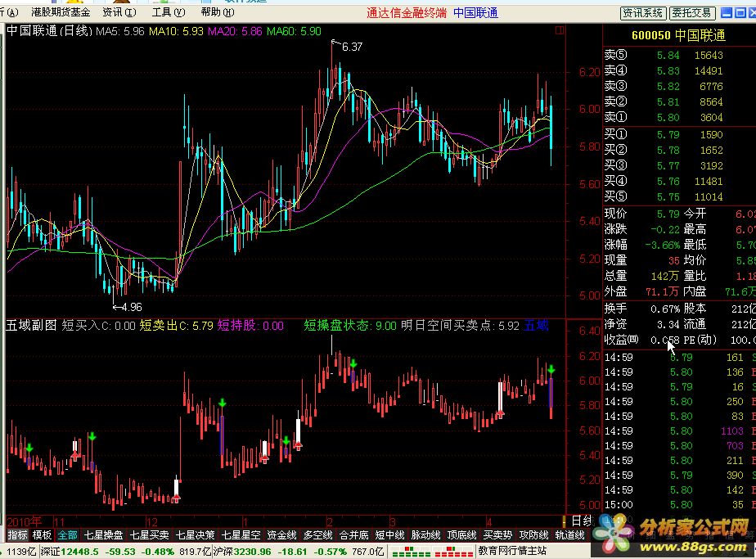Click the 短操盘状态: 9.00 label
The width and height of the screenshot is (756, 559).
(350, 326)
